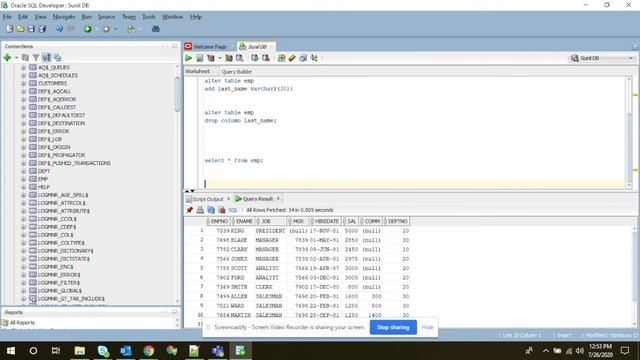Image resolution: width=640 pixels, height=360 pixels.
Task: Open Google Chrome from taskbar
Action: 149,351
